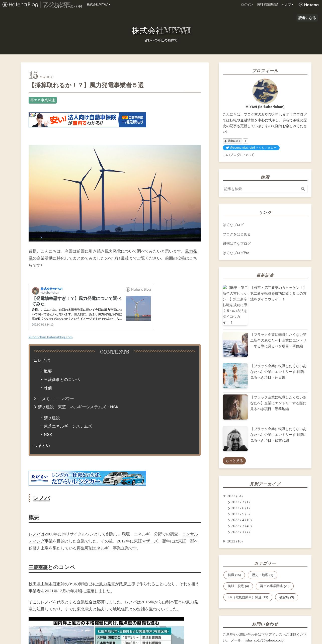Open the 休日編 article thumbnail
Screen dimensions: 322x644
235,376
